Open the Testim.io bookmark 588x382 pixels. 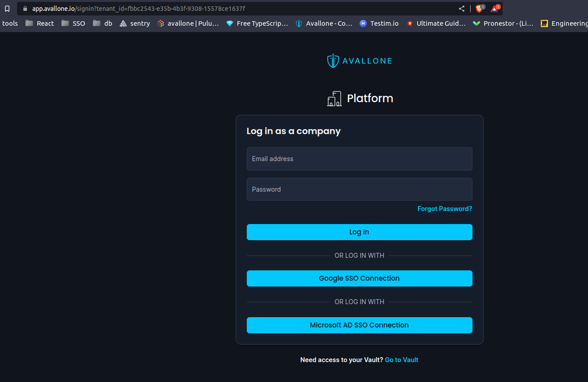click(379, 24)
